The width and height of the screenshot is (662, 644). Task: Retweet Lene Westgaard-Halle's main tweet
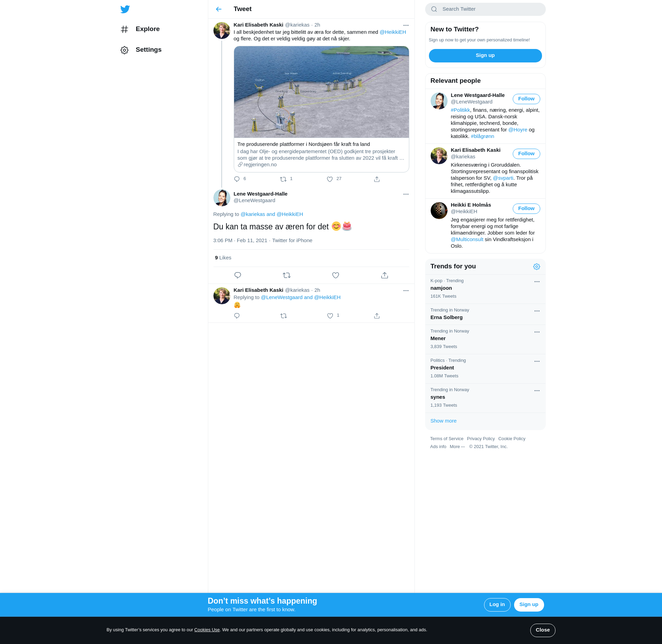pyautogui.click(x=287, y=275)
